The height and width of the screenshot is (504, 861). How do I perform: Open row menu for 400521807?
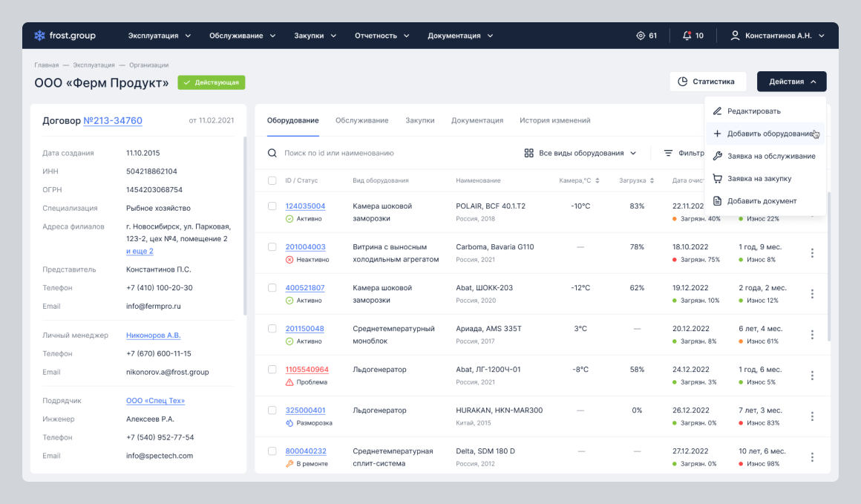click(x=812, y=294)
